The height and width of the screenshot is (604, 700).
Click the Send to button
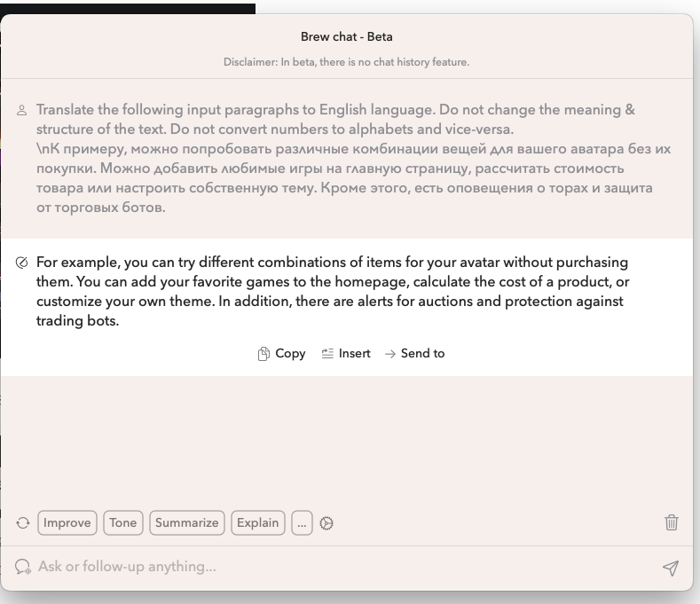(414, 354)
